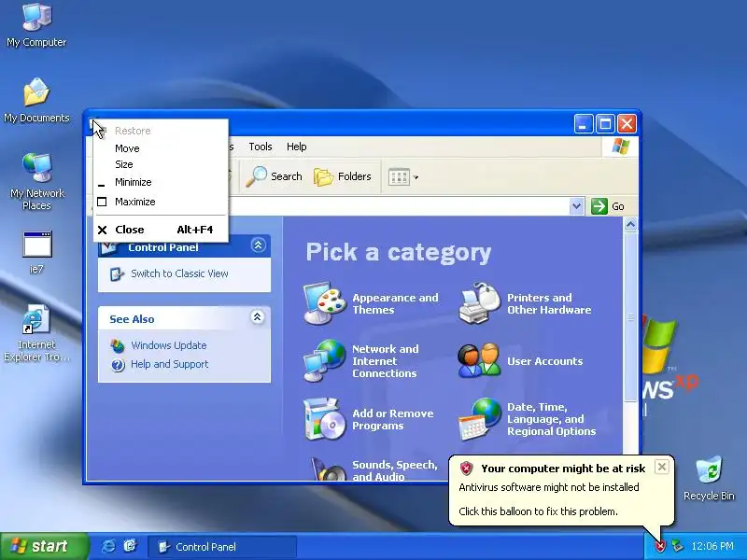
Task: Choose Maximize from the system menu
Action: [x=161, y=202]
